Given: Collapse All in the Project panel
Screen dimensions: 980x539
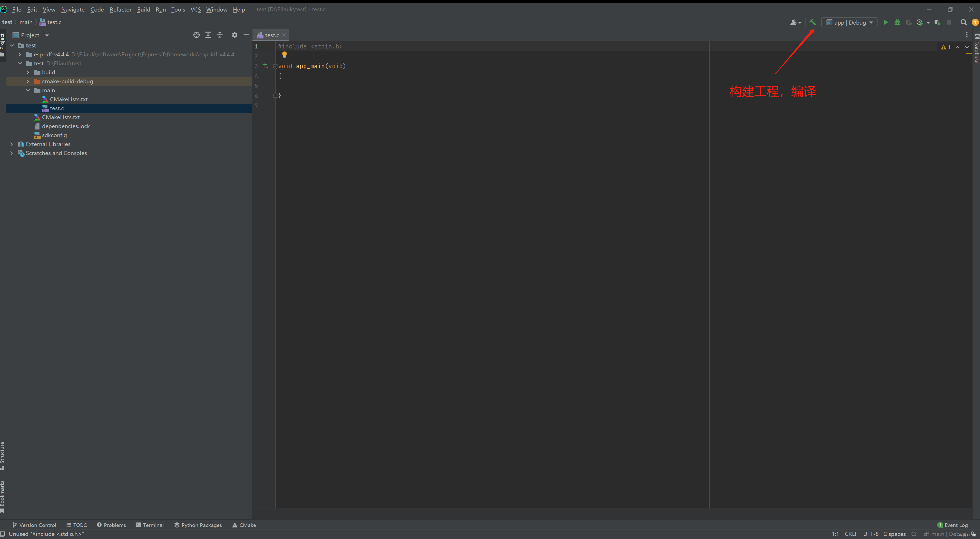Looking at the screenshot, I should click(220, 35).
